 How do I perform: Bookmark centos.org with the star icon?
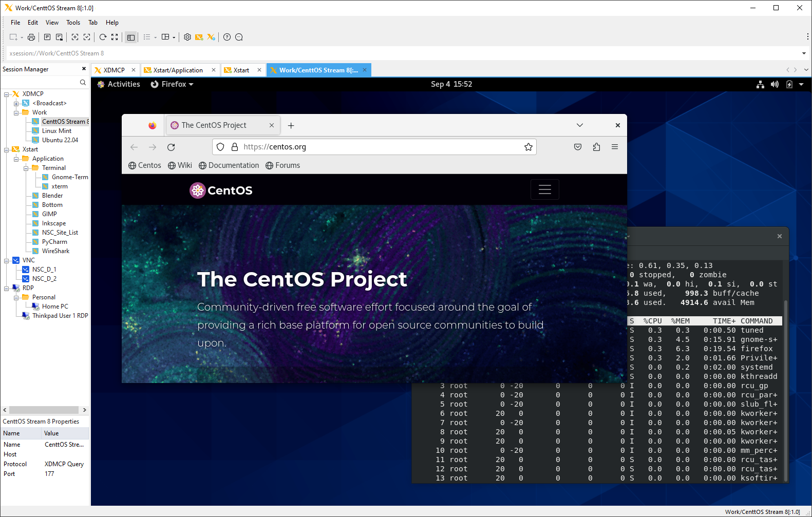click(x=528, y=147)
